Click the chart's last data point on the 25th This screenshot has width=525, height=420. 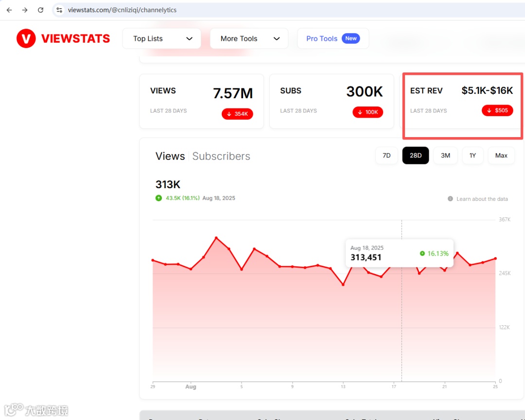click(x=495, y=259)
